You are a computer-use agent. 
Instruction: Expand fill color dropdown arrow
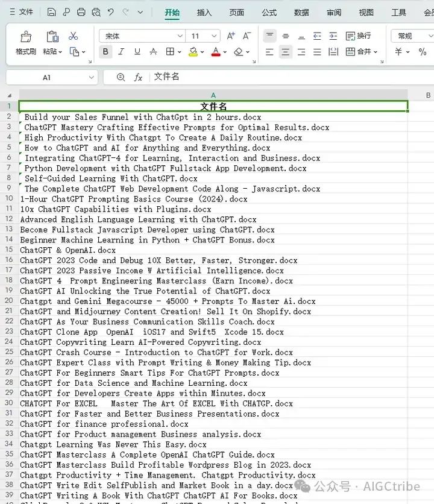click(202, 52)
